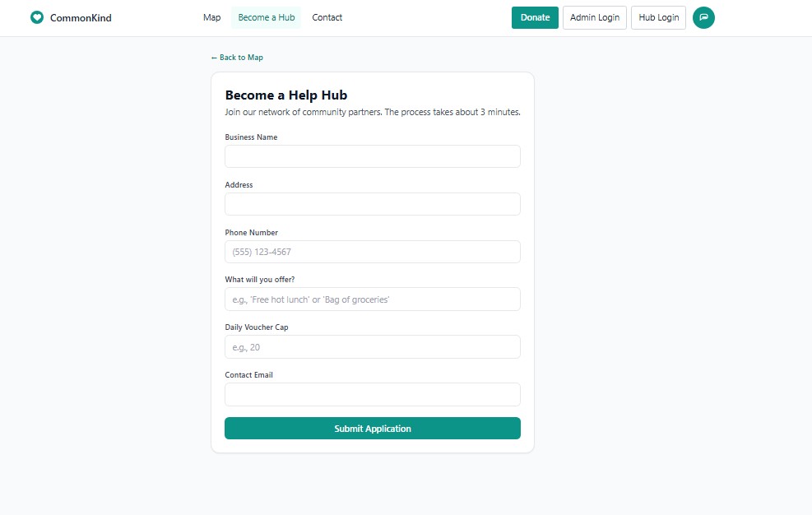Focus the Business Name field
This screenshot has width=812, height=515.
[373, 156]
